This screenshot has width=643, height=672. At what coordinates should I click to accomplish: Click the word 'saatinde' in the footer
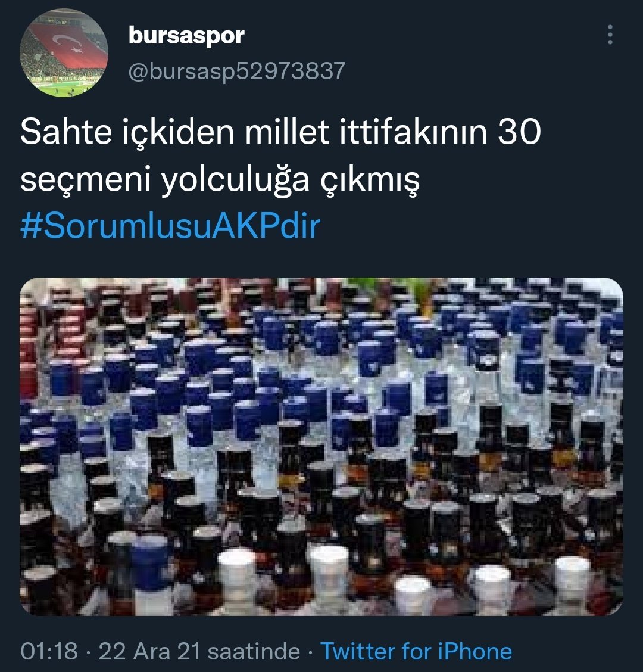(254, 651)
